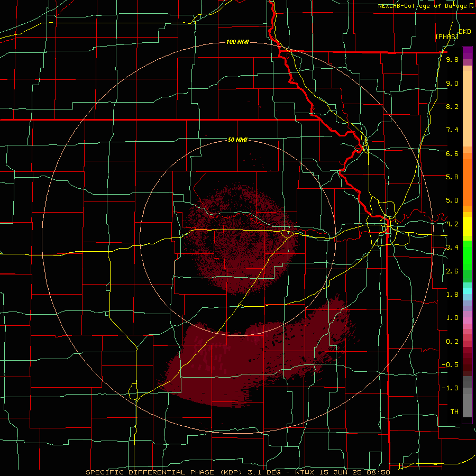Select the 9.8 value on the color scale
The image size is (476, 476).
pos(452,60)
